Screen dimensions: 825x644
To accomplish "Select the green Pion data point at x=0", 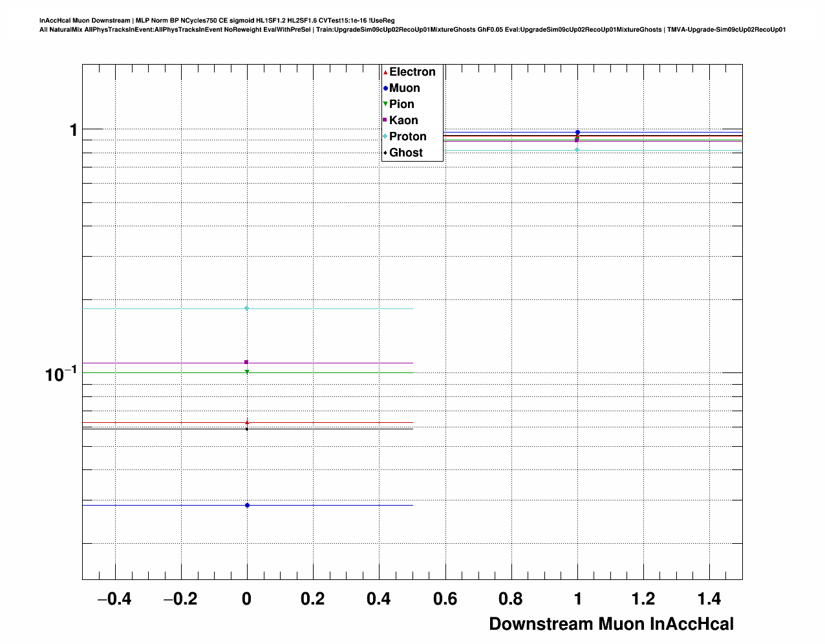I will tap(247, 372).
